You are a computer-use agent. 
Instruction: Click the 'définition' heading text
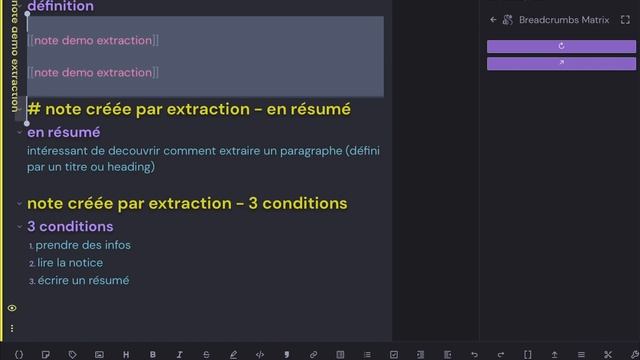pos(60,6)
